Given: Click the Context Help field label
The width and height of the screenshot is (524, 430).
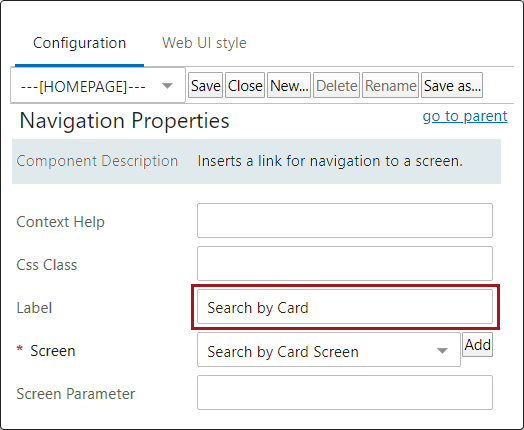Looking at the screenshot, I should click(60, 222).
